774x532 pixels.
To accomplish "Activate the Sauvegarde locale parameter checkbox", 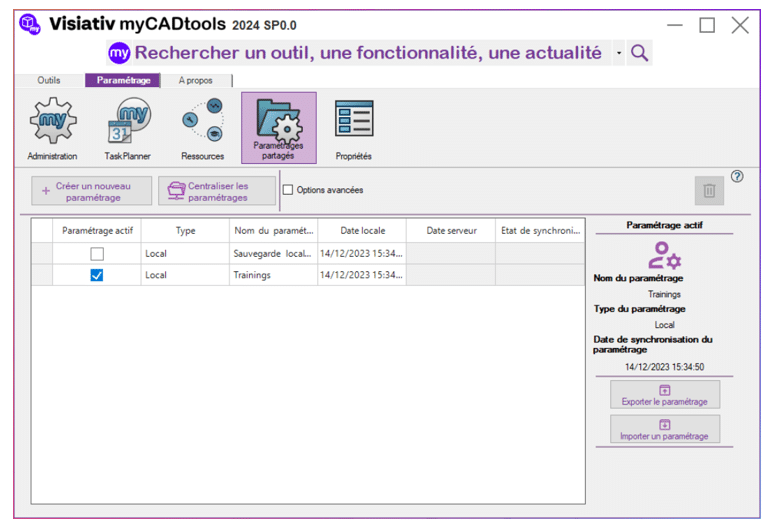I will point(97,254).
